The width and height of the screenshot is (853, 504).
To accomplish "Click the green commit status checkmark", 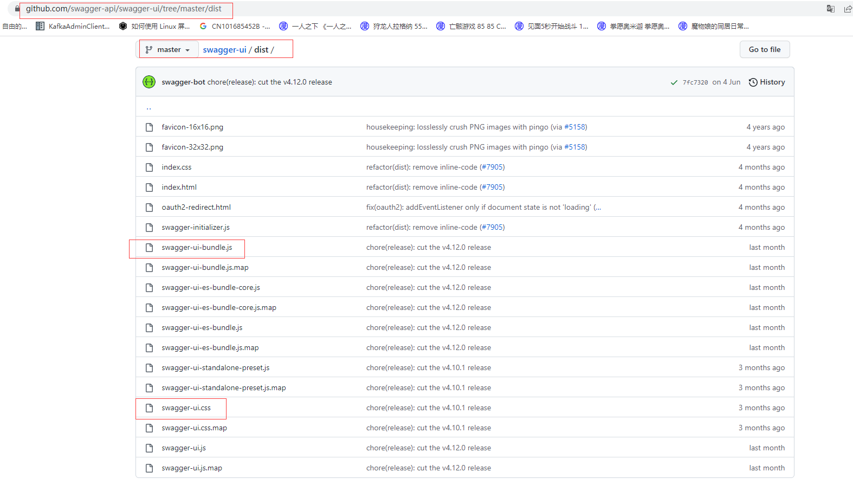I will (x=674, y=82).
